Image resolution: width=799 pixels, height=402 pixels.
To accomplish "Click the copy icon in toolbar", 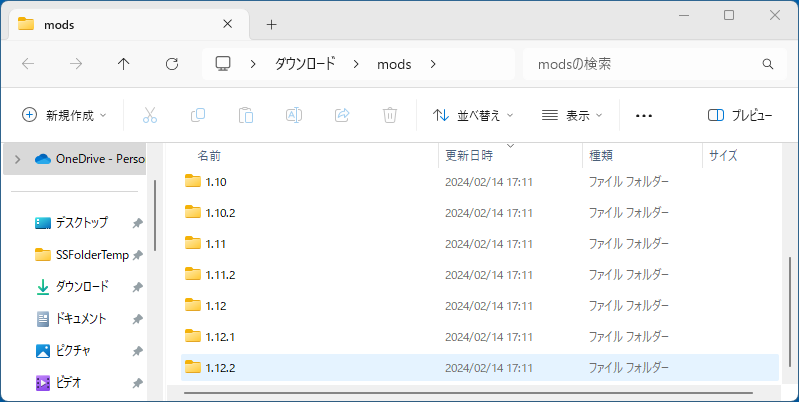I will point(198,115).
